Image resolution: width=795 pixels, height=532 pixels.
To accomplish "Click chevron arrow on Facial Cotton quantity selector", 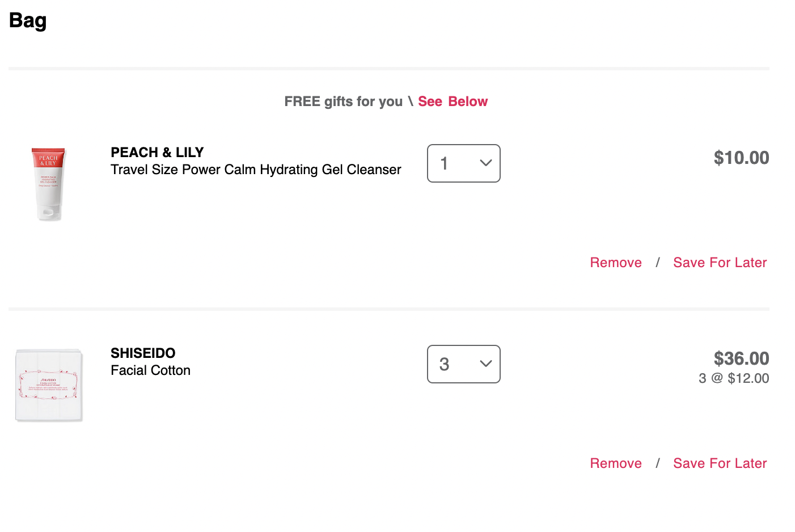I will [485, 364].
